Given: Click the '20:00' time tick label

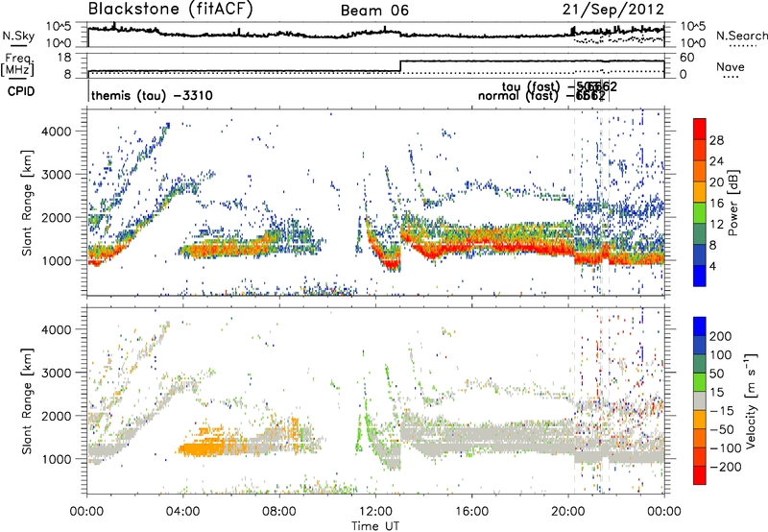Looking at the screenshot, I should [567, 512].
